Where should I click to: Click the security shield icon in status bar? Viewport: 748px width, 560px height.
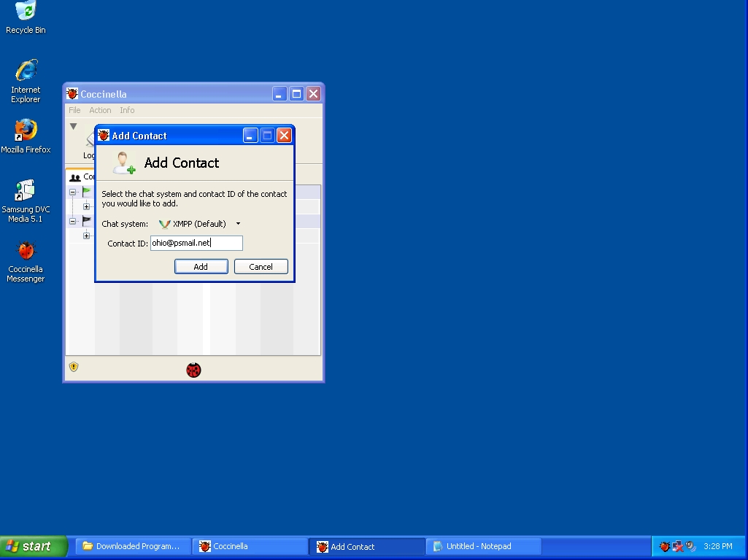coord(74,367)
